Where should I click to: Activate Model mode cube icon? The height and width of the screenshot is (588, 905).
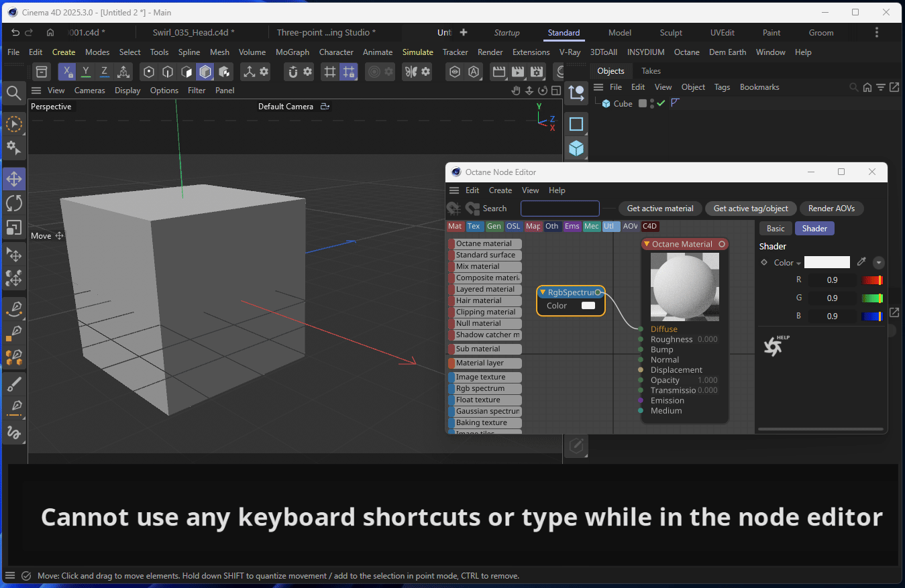[205, 72]
